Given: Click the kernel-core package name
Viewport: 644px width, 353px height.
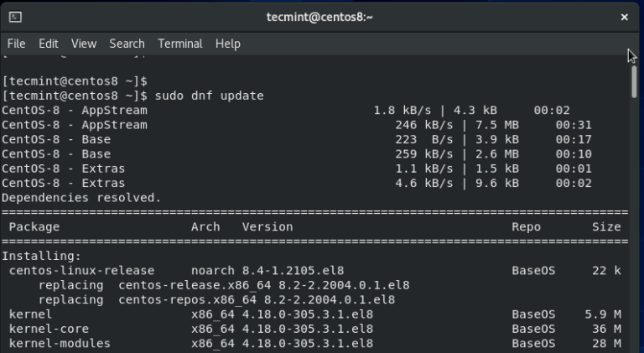Looking at the screenshot, I should 49,329.
